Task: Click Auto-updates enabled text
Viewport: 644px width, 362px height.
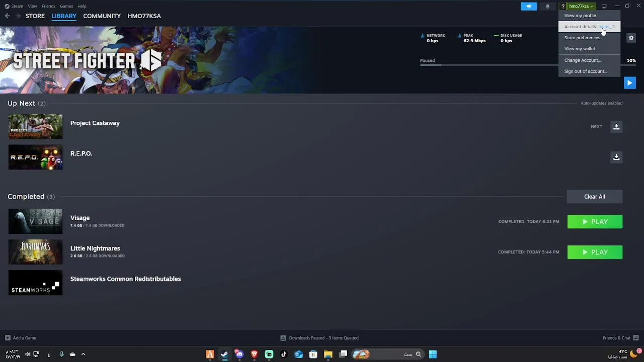Action: 601,103
